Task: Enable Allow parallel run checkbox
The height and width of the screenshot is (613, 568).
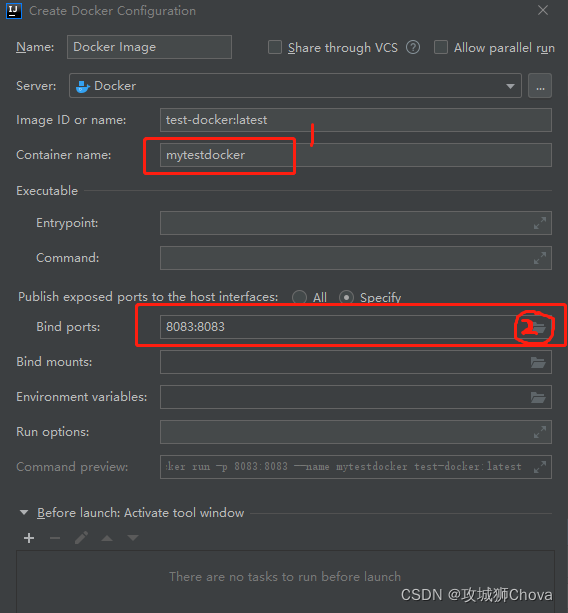Action: click(441, 47)
